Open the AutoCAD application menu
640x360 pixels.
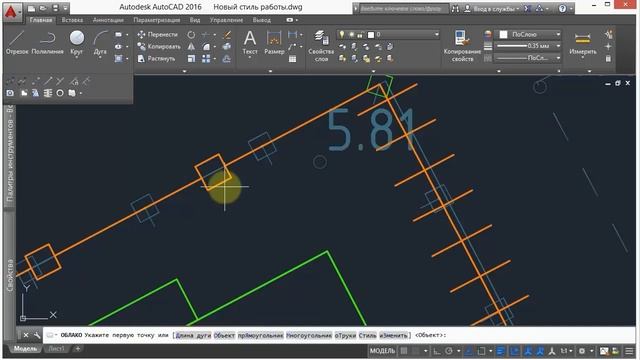[11, 12]
